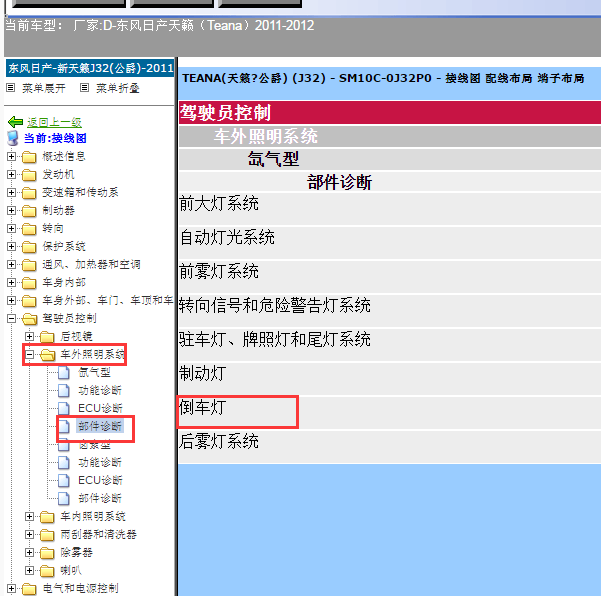Viewport: 601px width, 596px height.
Task: Expand the 车内照明系统 node
Action: pyautogui.click(x=29, y=517)
